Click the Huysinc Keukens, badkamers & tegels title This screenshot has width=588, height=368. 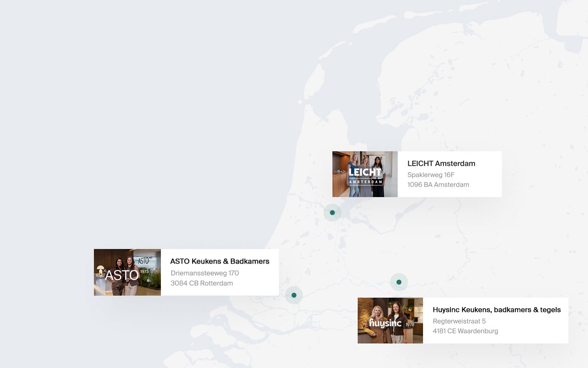[497, 310]
